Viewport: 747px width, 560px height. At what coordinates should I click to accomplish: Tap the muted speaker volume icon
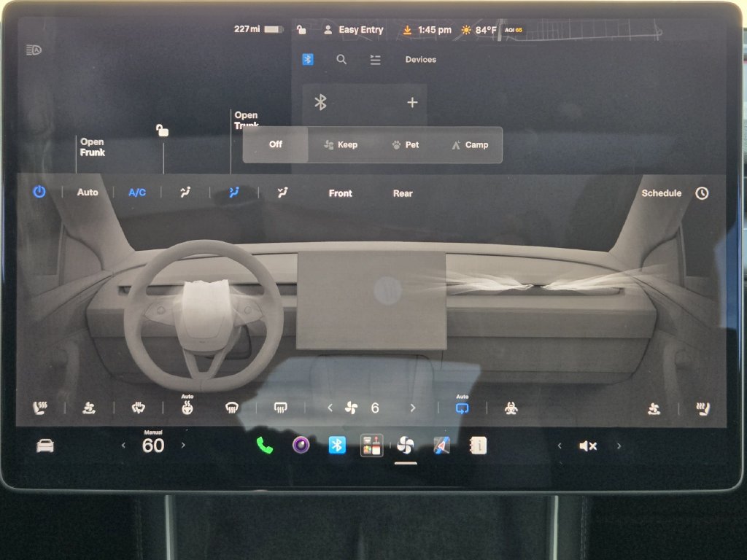[588, 446]
